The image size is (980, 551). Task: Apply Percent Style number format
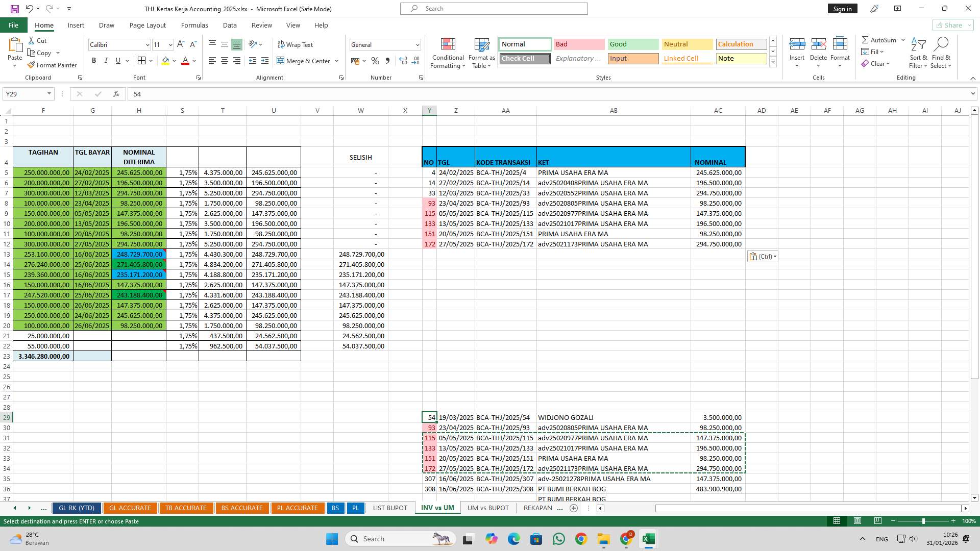click(x=375, y=61)
